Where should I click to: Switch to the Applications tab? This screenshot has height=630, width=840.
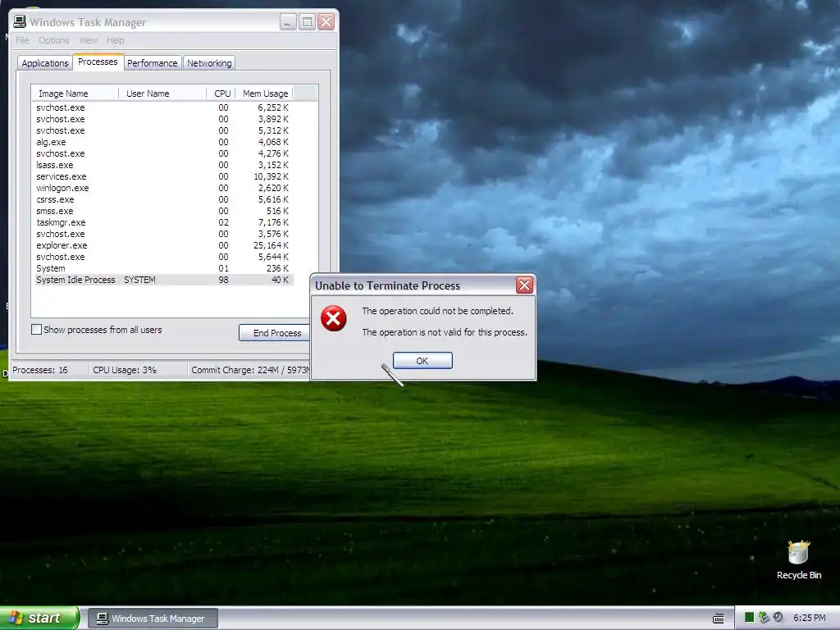(45, 63)
